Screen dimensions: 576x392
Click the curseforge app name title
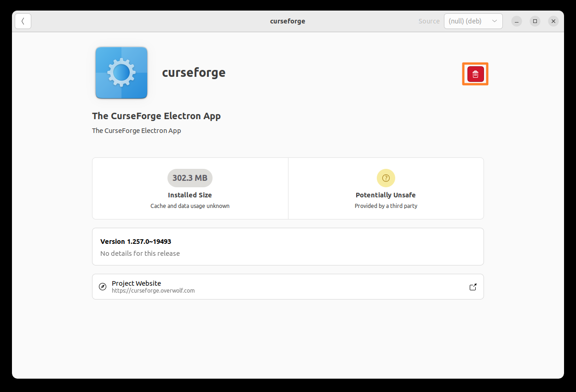(x=194, y=73)
